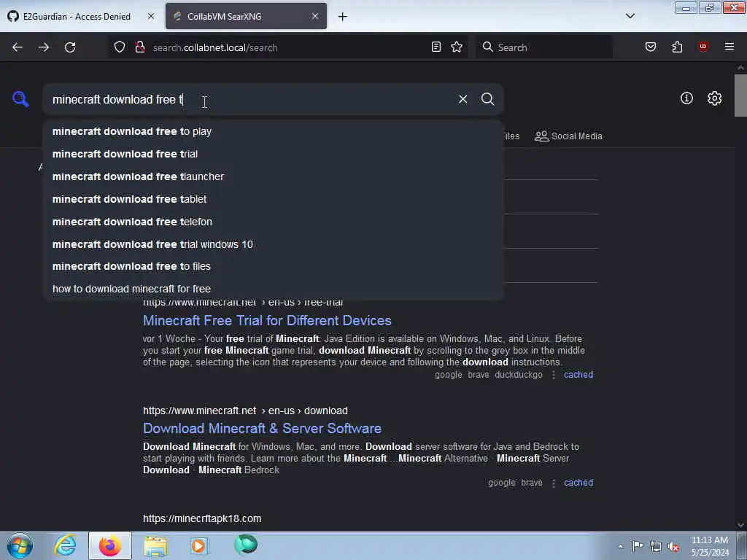Open 'Download Minecraft & Server Software' result
747x560 pixels.
tap(262, 429)
